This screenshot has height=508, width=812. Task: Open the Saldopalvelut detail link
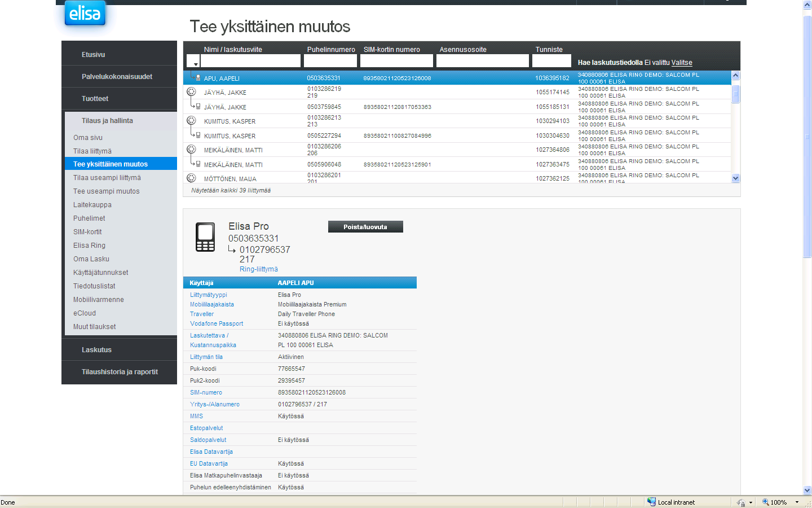click(208, 440)
